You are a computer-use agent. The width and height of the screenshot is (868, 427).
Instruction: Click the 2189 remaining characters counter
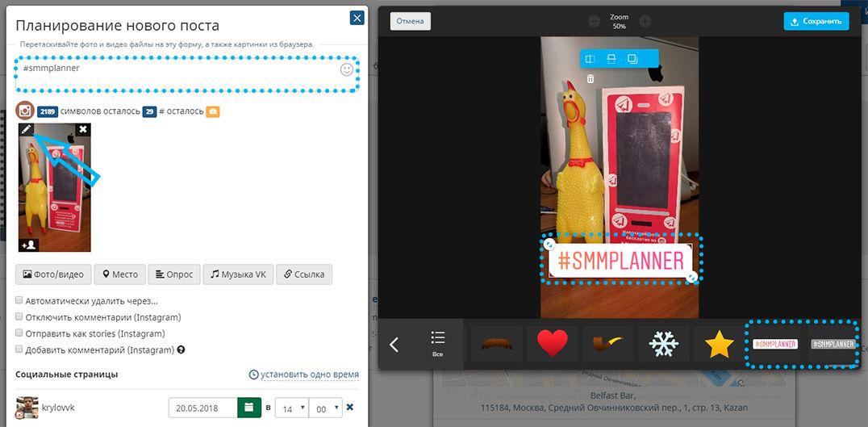[48, 112]
